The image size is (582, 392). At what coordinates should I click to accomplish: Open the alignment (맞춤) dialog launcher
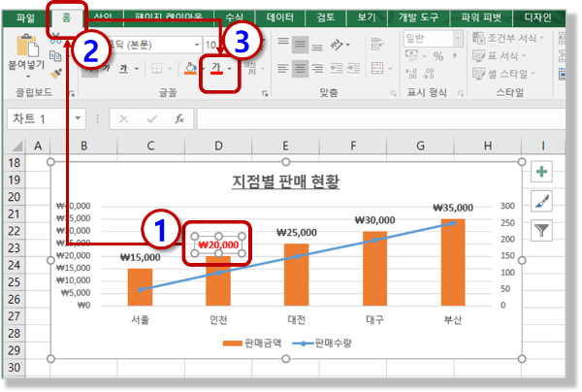[394, 93]
